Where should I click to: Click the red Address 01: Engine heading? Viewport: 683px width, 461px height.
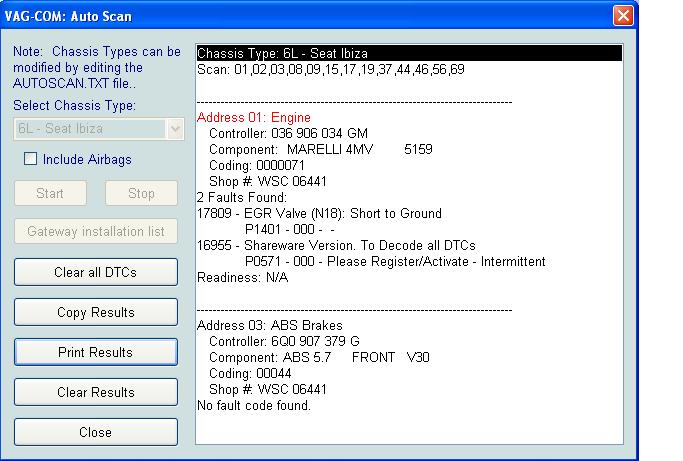[254, 117]
